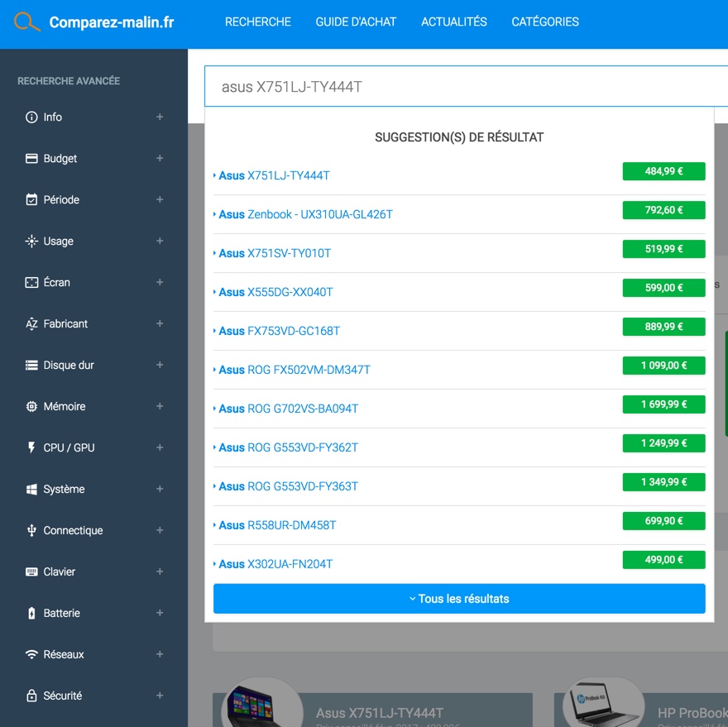Click the Sécurité padlock icon
This screenshot has width=728, height=727.
(x=31, y=696)
